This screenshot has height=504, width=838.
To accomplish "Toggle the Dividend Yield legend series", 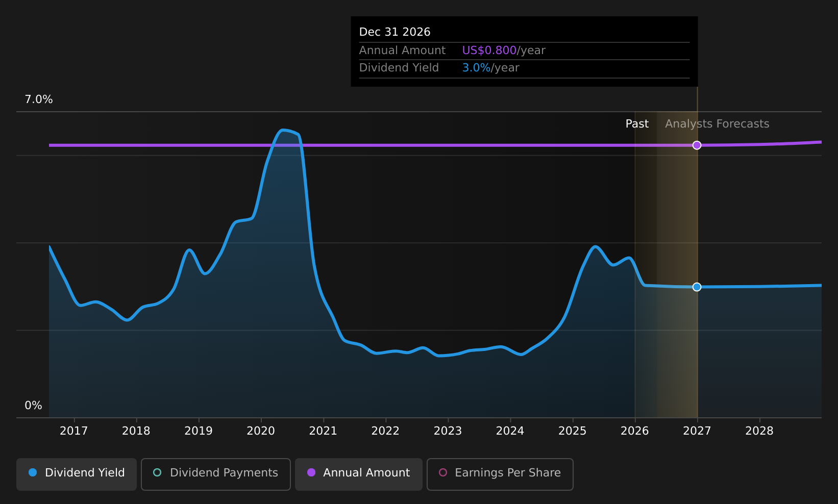I will 77,474.
